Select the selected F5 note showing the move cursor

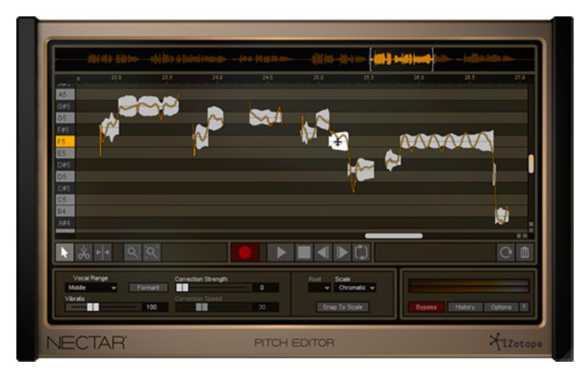click(338, 141)
